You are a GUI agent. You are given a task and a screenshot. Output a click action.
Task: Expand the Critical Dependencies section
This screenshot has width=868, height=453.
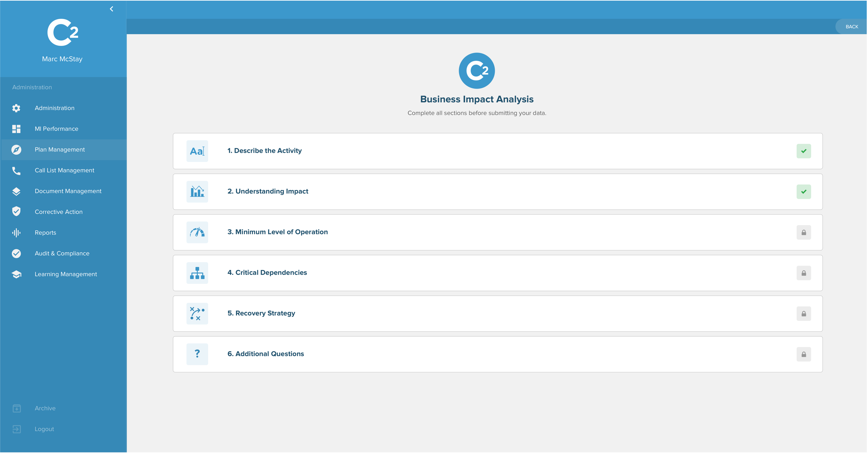(498, 273)
